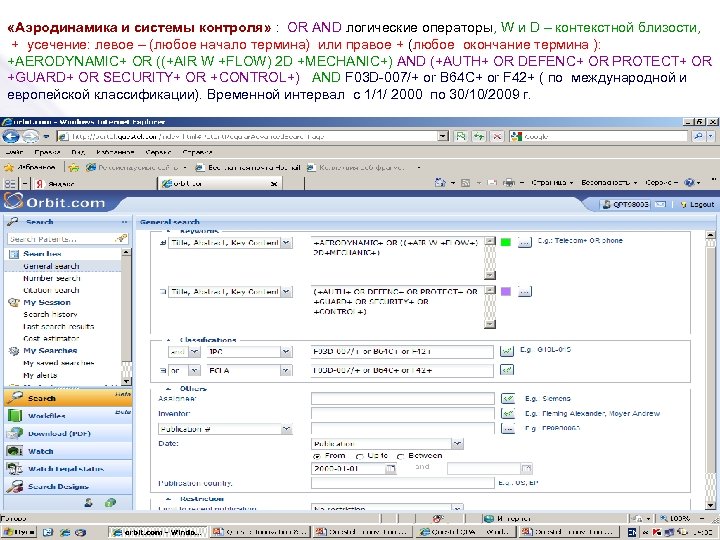Click the red Stop loading icon
The width and height of the screenshot is (720, 540).
497,136
